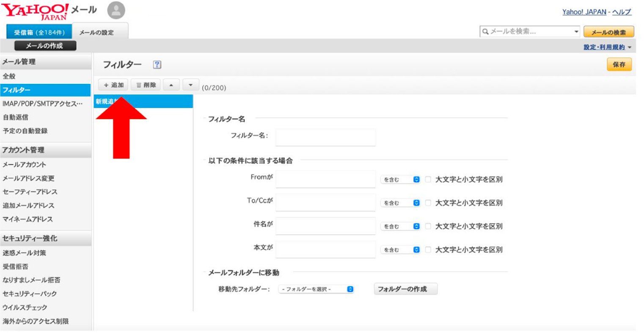Move the filter down with the down arrow
Viewport: 644px width, 333px height.
pyautogui.click(x=190, y=85)
